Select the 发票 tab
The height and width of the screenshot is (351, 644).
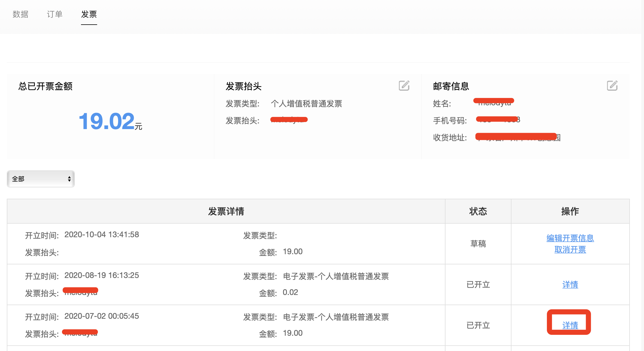pyautogui.click(x=89, y=14)
